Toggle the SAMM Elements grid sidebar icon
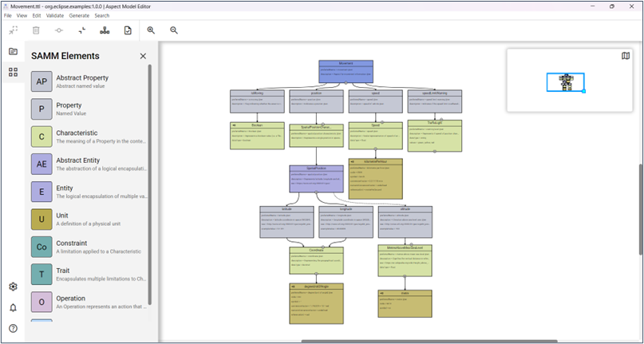This screenshot has height=344, width=644. 13,73
